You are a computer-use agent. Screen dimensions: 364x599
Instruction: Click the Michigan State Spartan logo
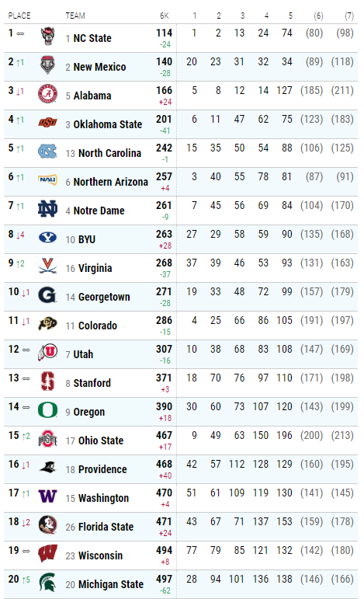47,583
